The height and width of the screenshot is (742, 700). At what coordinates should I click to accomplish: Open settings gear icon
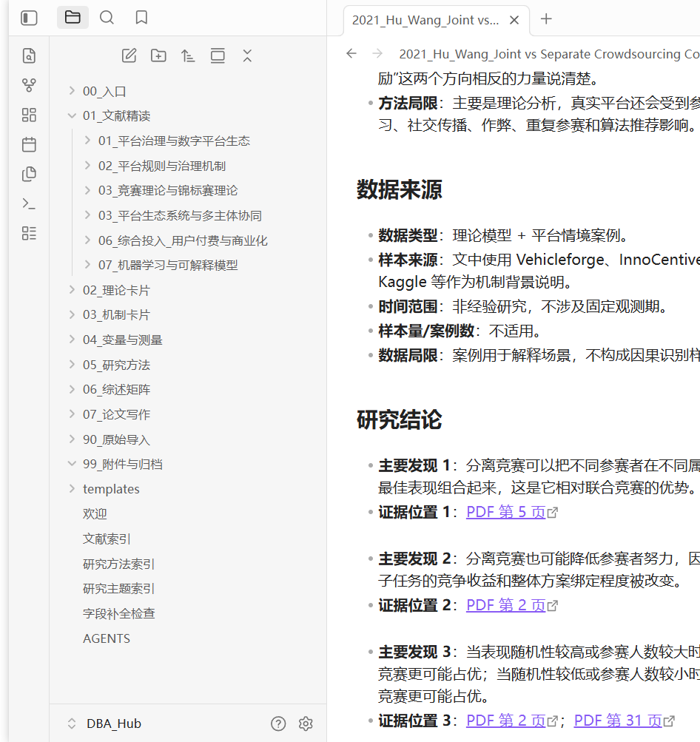pos(306,724)
